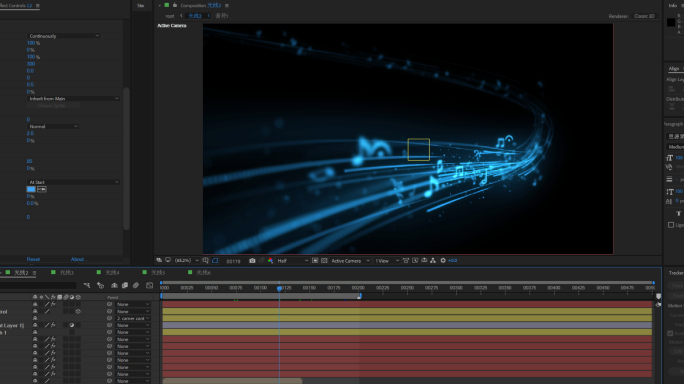
Task: Open the Inherit from Main dropdown
Action: point(73,99)
